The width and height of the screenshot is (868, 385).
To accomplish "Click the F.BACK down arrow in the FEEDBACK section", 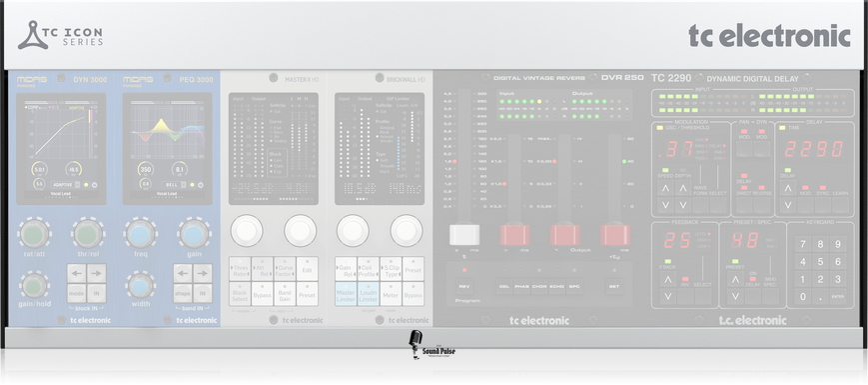I will 667,297.
